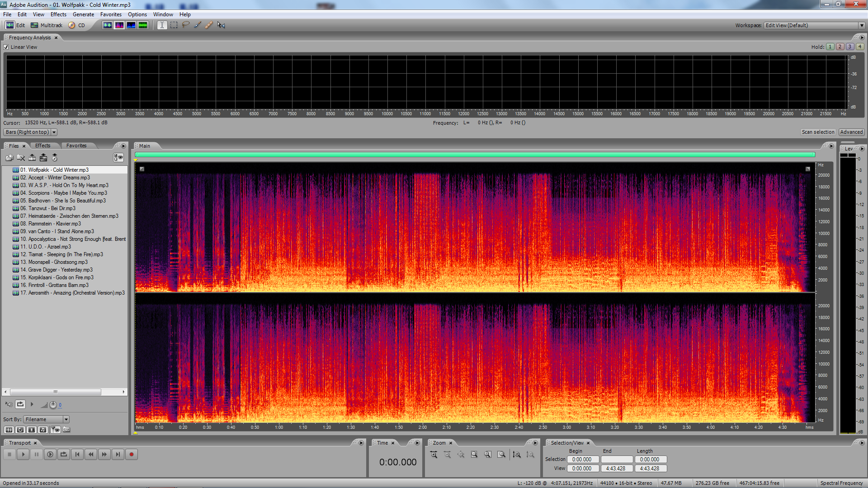
Task: Toggle the Linear View checkbox
Action: pos(6,47)
